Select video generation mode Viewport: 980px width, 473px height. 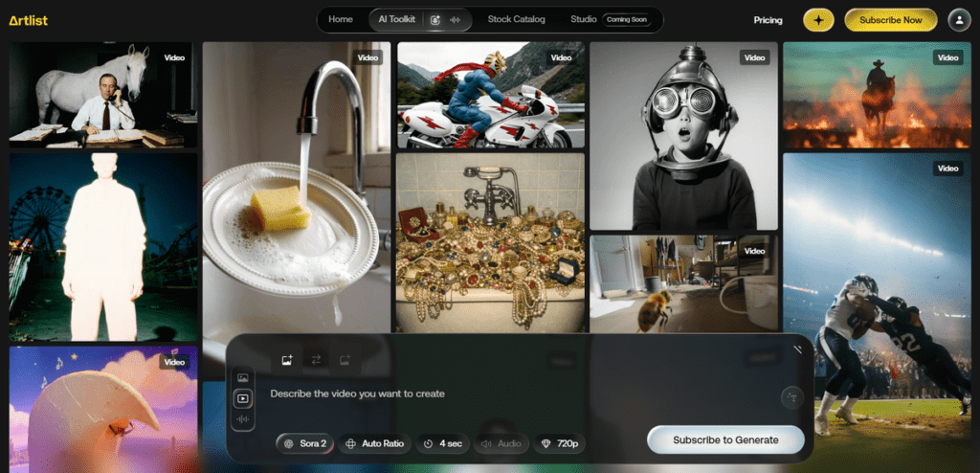click(243, 398)
